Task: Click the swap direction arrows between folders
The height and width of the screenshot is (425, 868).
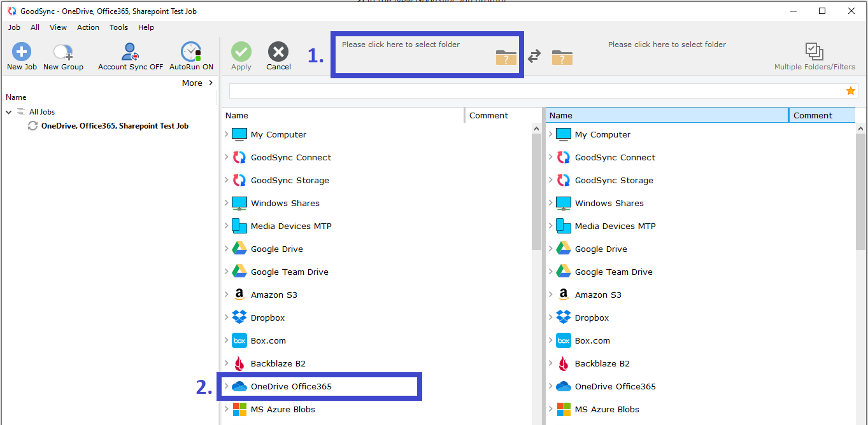Action: click(534, 57)
